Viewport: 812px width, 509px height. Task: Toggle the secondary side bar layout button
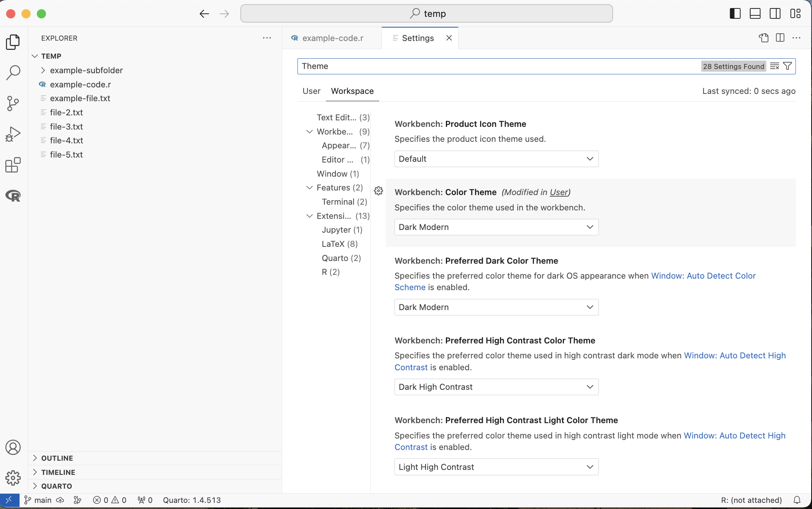(x=775, y=14)
